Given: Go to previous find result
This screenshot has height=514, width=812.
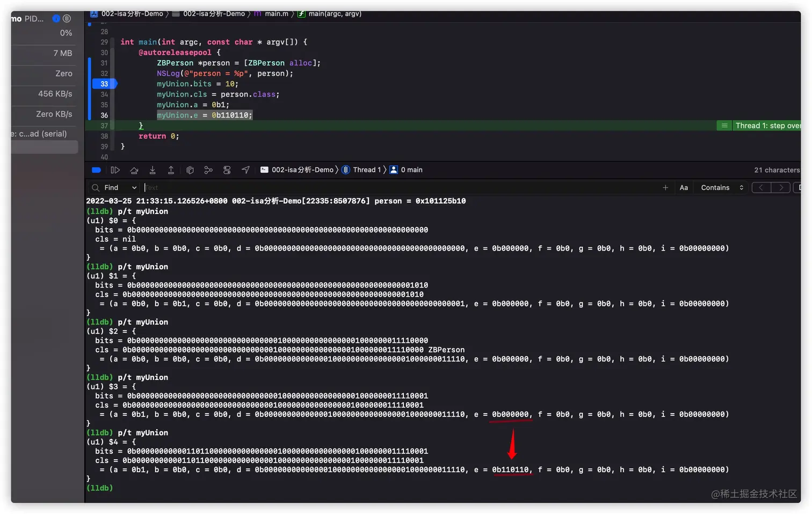Looking at the screenshot, I should pos(762,188).
